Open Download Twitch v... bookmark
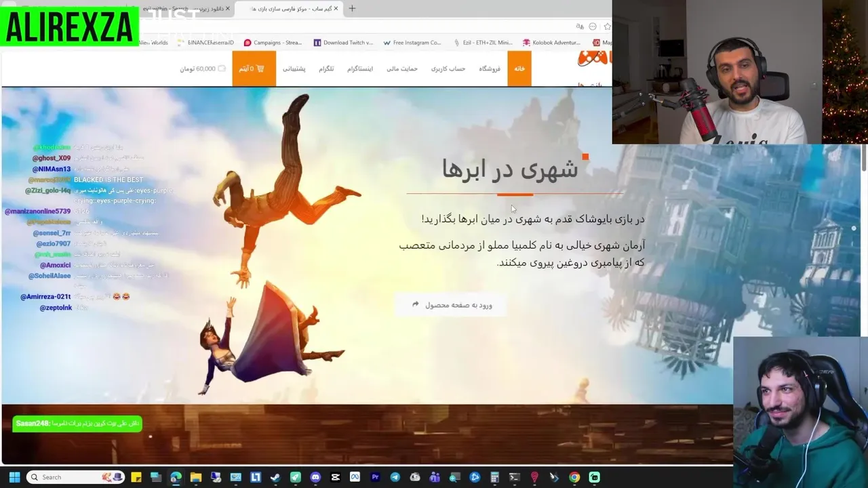 pyautogui.click(x=343, y=43)
